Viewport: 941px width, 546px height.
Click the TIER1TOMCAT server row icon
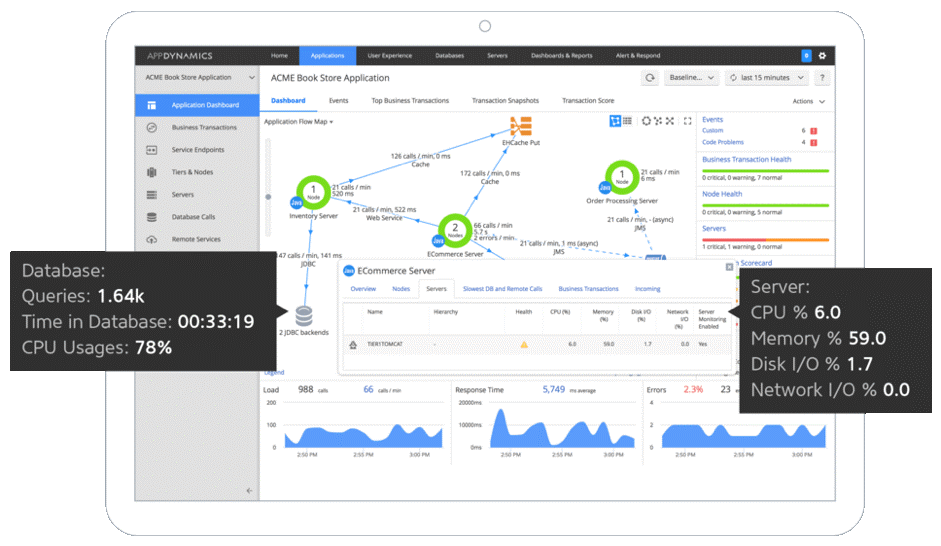[353, 344]
